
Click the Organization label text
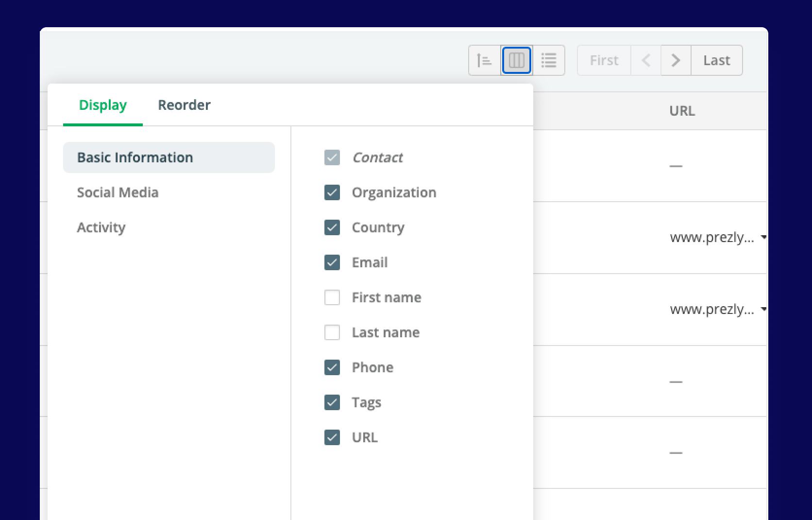pos(394,193)
